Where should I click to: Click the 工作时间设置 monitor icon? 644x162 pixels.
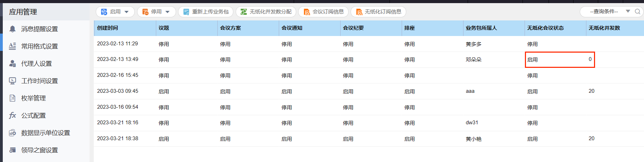[x=12, y=81]
